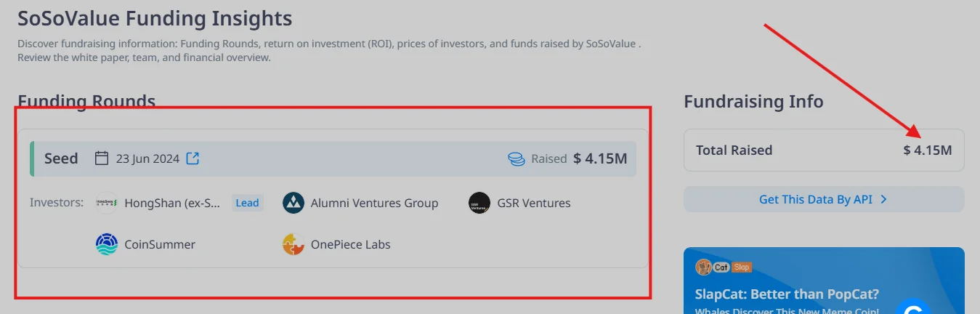
Task: Open the CoinSummer investor name link
Action: tap(160, 244)
